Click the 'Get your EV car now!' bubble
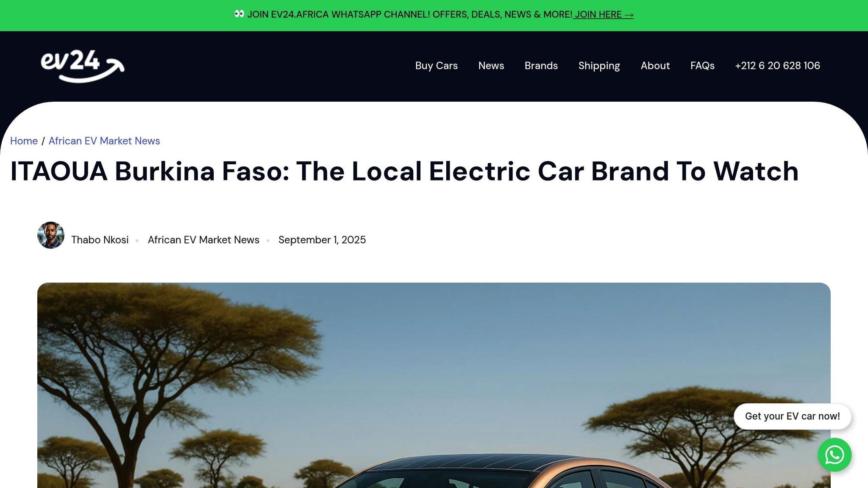The height and width of the screenshot is (488, 868). point(792,416)
